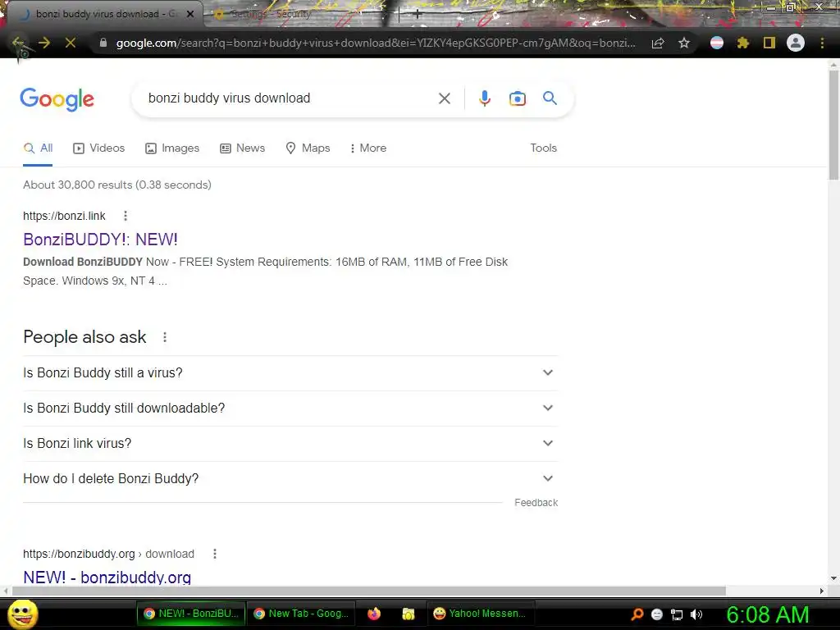840x630 pixels.
Task: Submit search with the magnifier icon
Action: pyautogui.click(x=550, y=98)
